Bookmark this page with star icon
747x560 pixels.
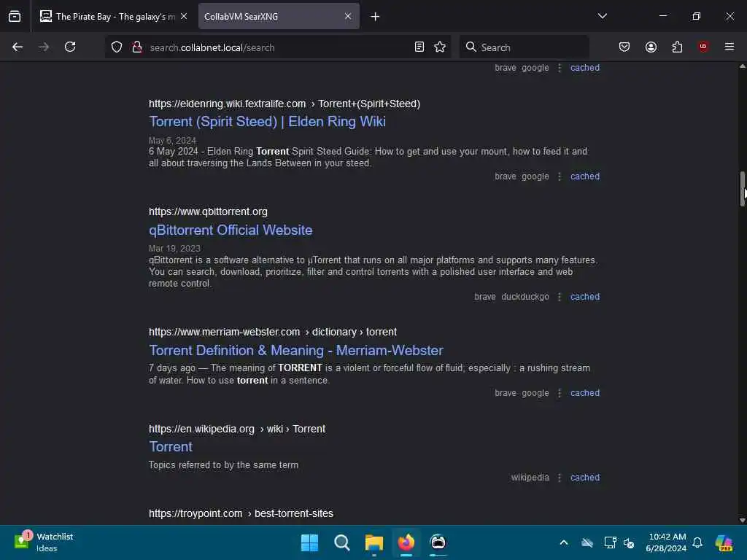(440, 47)
